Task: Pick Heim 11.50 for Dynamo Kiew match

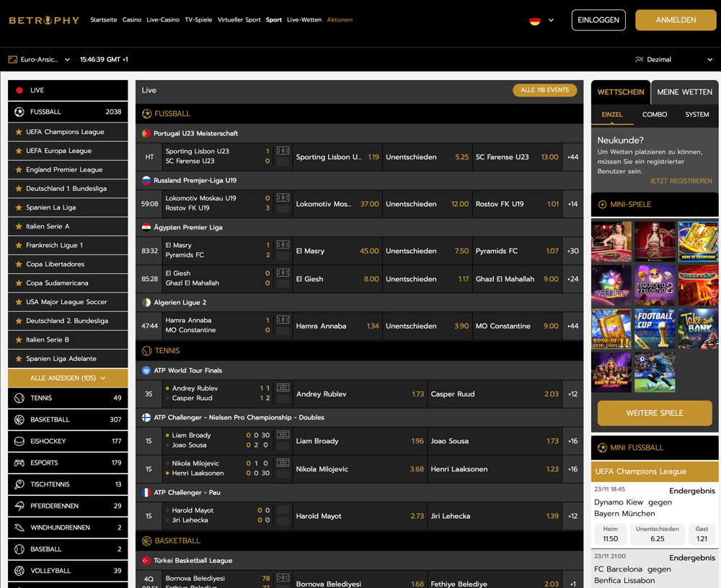Action: 611,534
